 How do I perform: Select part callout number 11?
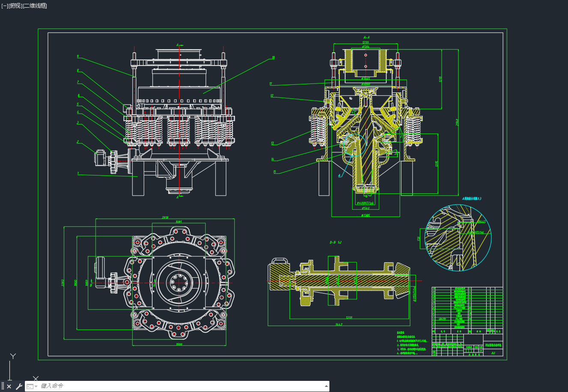(271, 83)
